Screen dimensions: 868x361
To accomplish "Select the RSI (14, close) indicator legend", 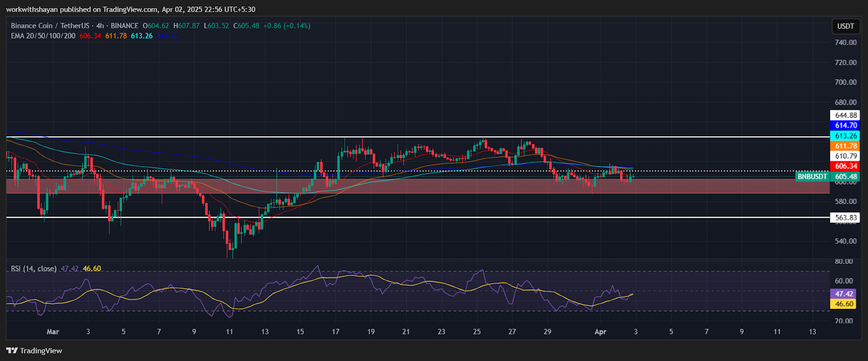I will click(x=34, y=269).
